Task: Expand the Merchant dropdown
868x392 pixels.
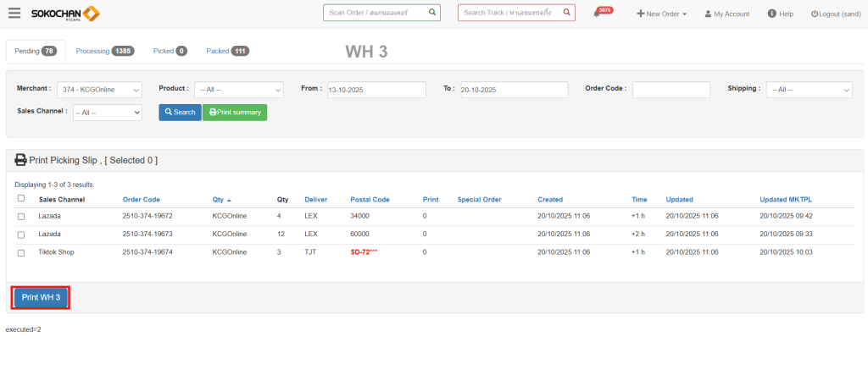Action: coord(100,90)
